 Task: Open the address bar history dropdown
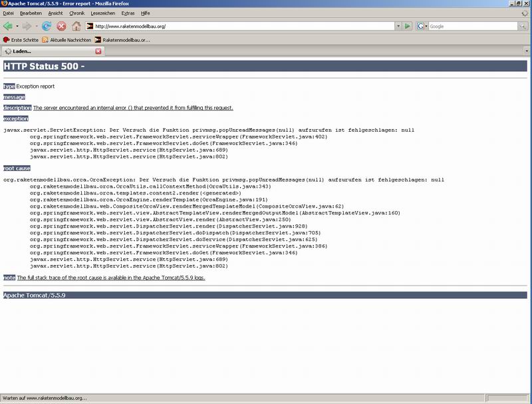click(398, 26)
